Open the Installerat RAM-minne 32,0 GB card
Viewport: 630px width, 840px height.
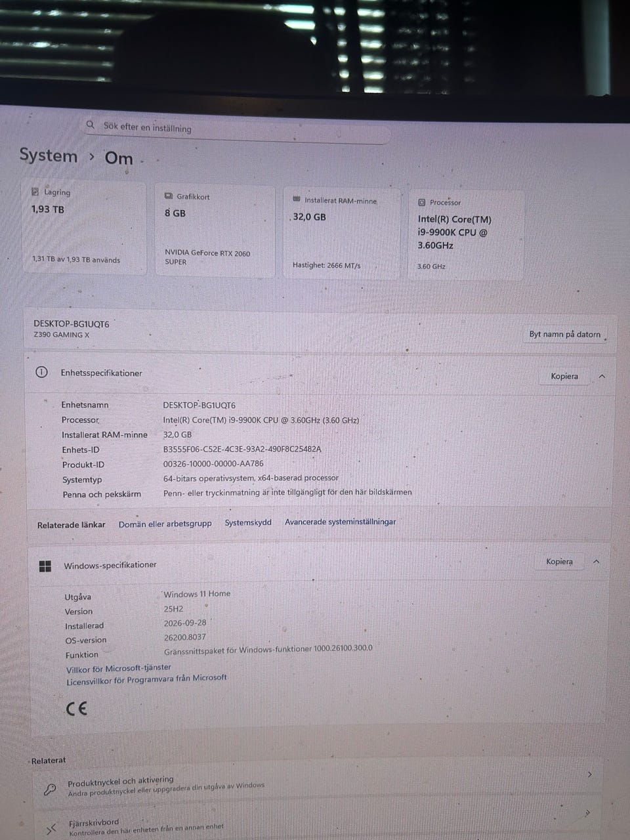pos(341,234)
